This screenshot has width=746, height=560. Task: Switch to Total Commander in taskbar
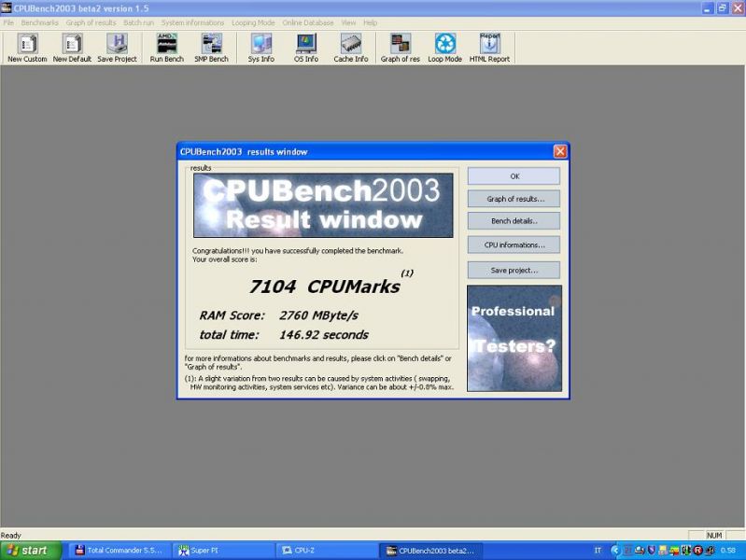[x=119, y=551]
